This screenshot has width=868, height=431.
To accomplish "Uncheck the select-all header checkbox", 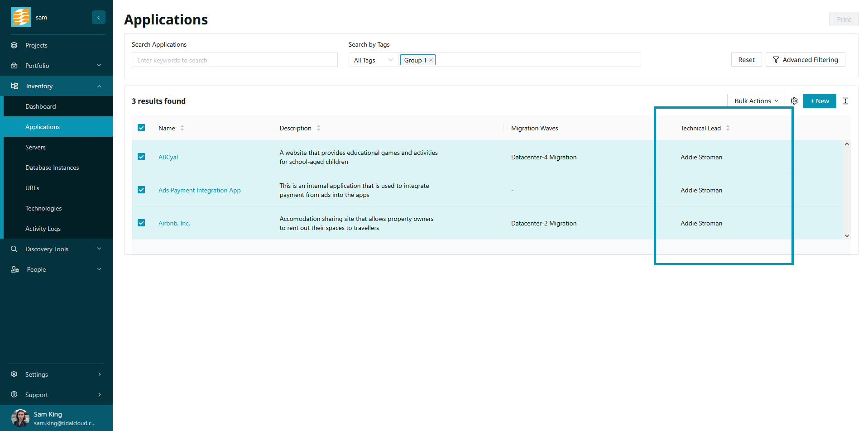I will coord(141,128).
